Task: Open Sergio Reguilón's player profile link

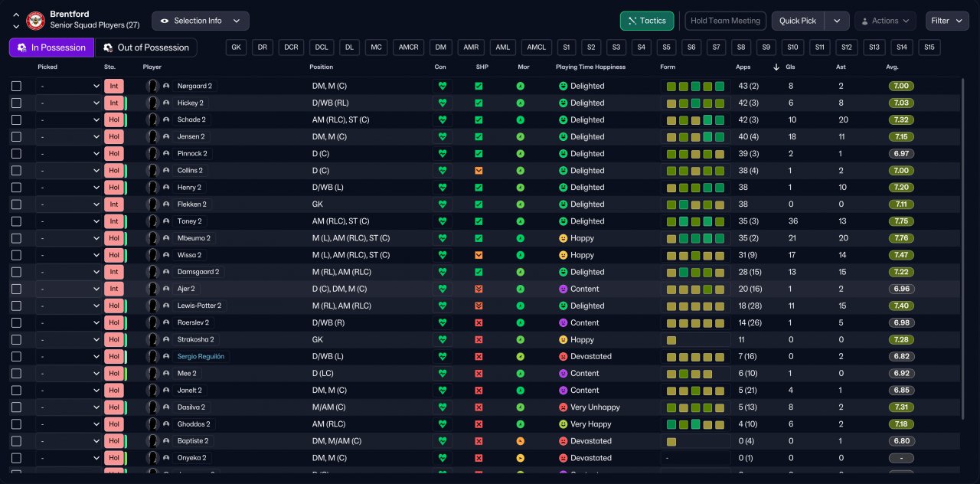Action: [x=201, y=357]
